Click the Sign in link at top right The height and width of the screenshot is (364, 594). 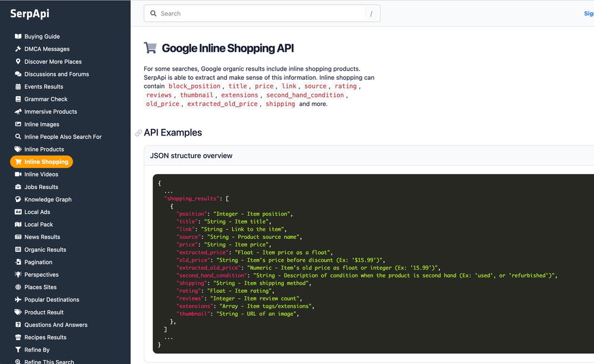coord(590,13)
